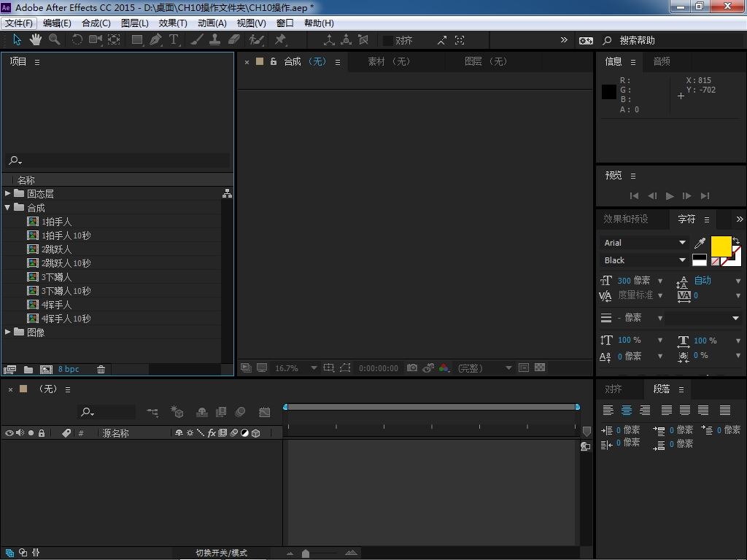Viewport: 747px width, 560px height.
Task: Click the eyedropper in Character panel
Action: pyautogui.click(x=700, y=243)
